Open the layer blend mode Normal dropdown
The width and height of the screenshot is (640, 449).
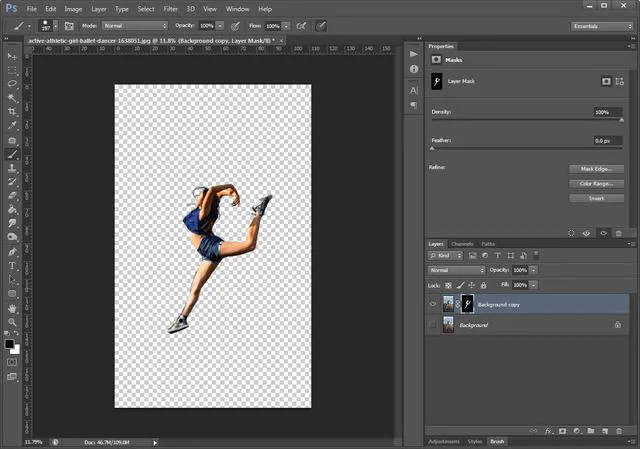click(456, 270)
